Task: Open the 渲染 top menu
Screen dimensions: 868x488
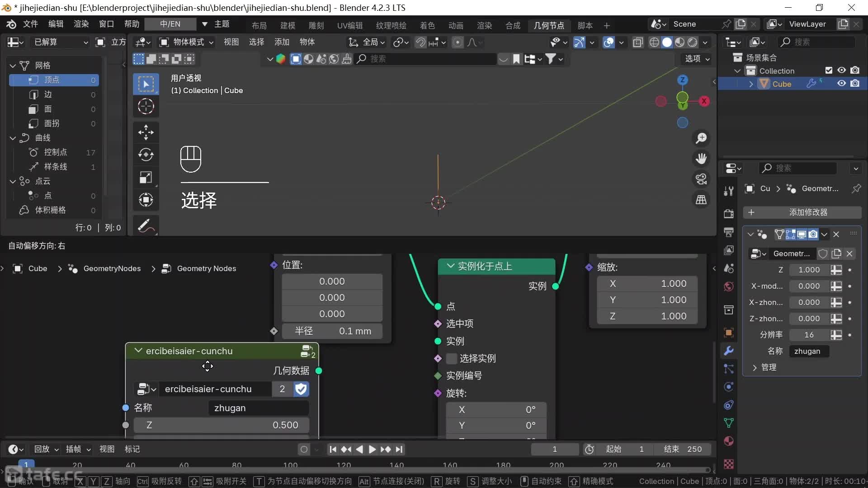Action: pyautogui.click(x=81, y=24)
